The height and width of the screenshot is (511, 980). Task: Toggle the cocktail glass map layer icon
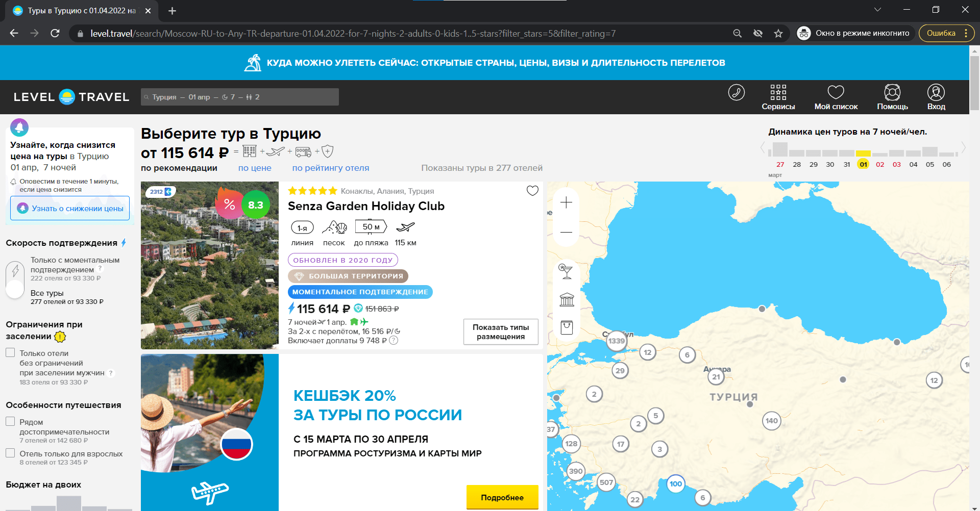[566, 271]
